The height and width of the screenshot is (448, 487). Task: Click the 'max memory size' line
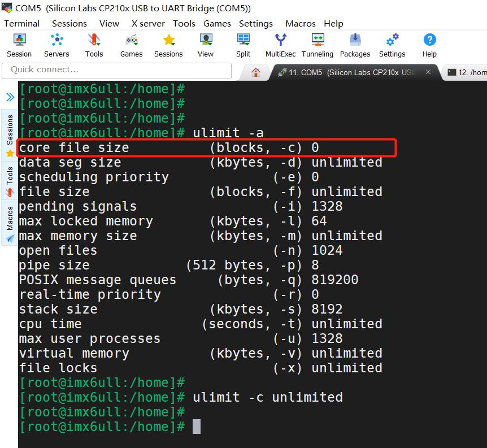point(201,236)
